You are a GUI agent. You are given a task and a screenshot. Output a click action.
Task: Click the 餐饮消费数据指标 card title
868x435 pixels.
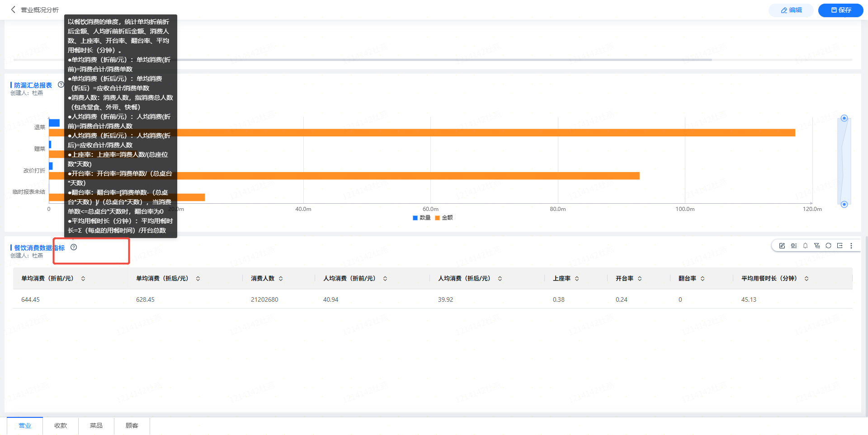coord(39,248)
